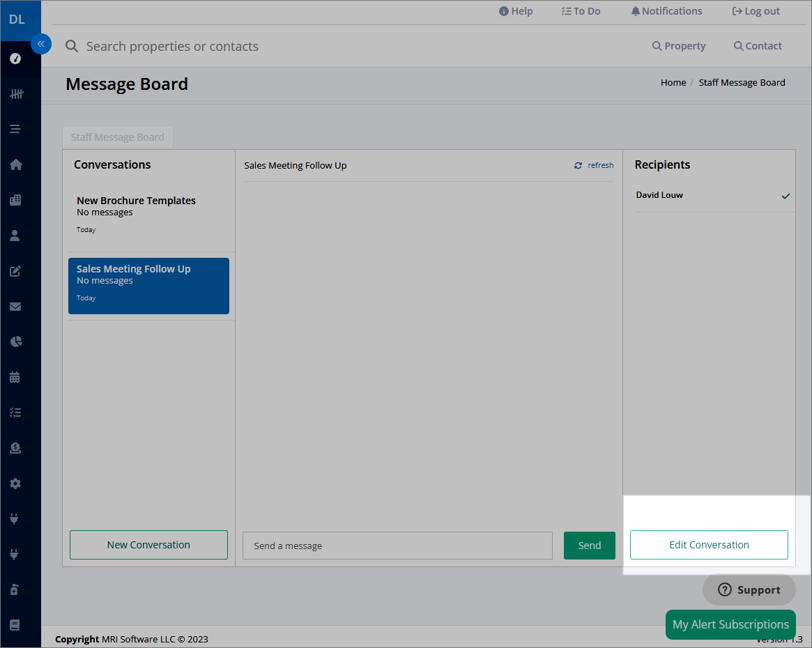Click the refresh link text
Viewport: 812px width, 648px height.
point(601,165)
